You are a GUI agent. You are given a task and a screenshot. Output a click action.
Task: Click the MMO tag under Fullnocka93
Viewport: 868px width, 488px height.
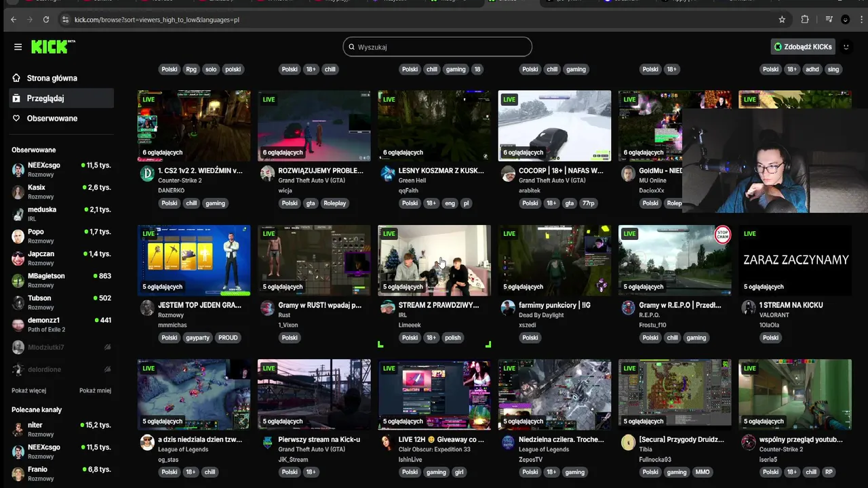click(x=703, y=472)
